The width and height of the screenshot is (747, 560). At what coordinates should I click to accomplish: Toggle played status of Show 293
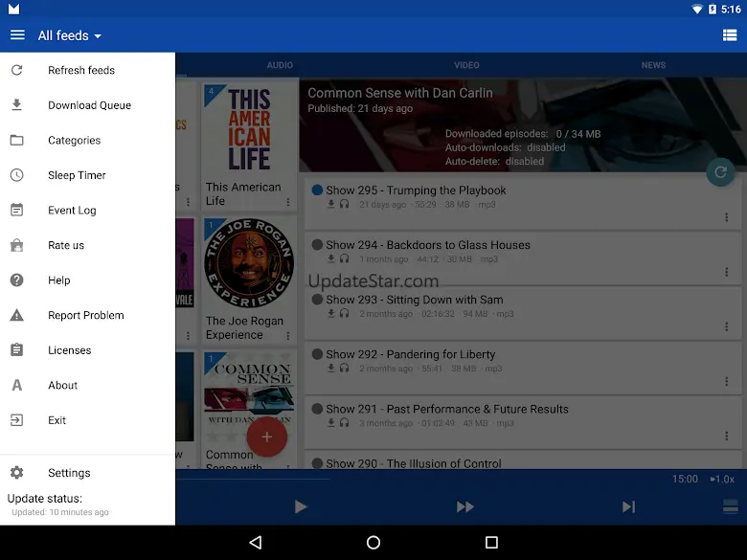[x=317, y=300]
